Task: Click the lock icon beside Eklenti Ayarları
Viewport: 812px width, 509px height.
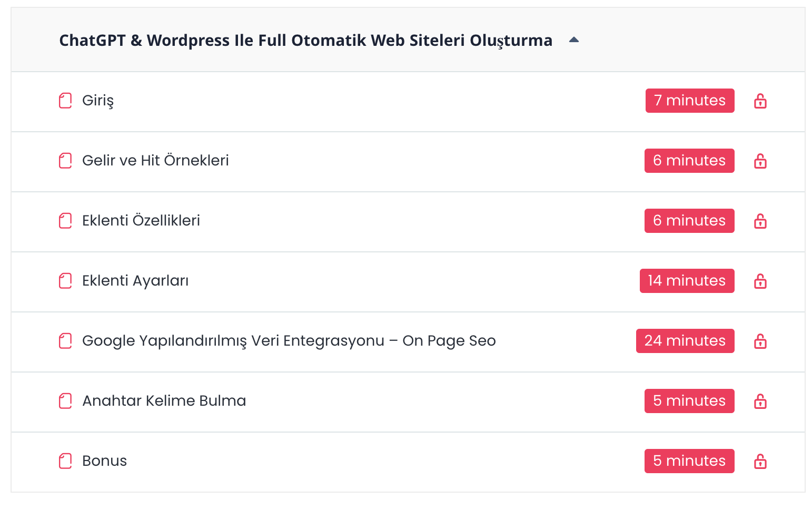Action: click(x=760, y=281)
